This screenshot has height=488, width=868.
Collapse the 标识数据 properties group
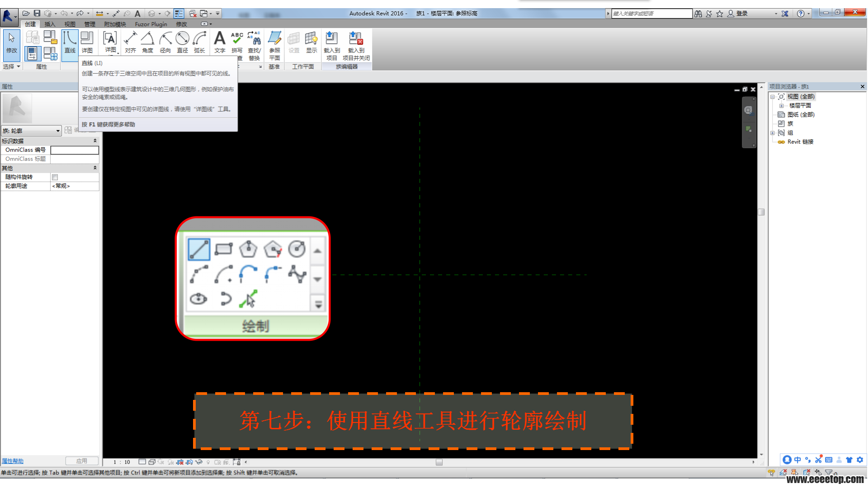pyautogui.click(x=94, y=141)
